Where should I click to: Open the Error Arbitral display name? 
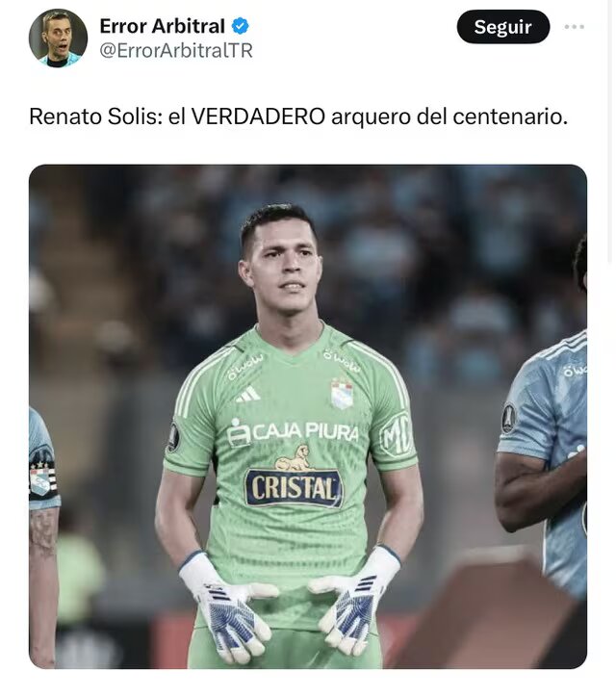click(163, 26)
